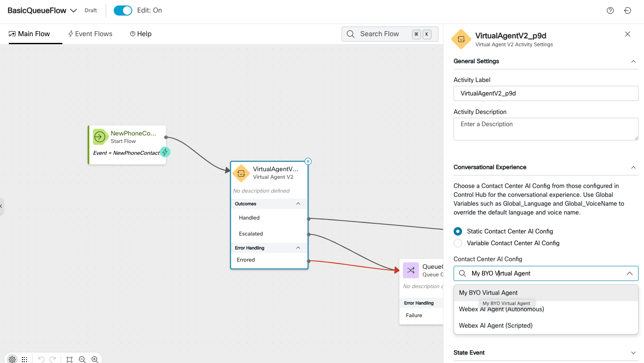Click the Errored output port dot

309,261
